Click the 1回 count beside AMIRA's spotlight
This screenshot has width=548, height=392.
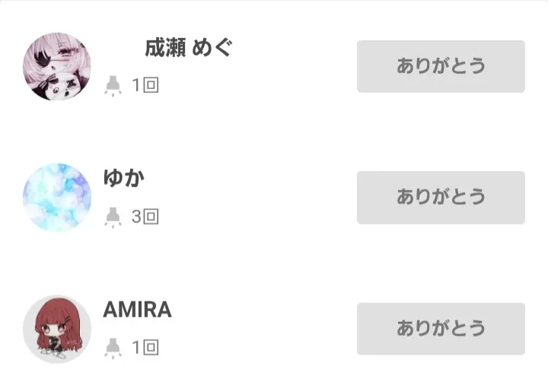point(145,348)
